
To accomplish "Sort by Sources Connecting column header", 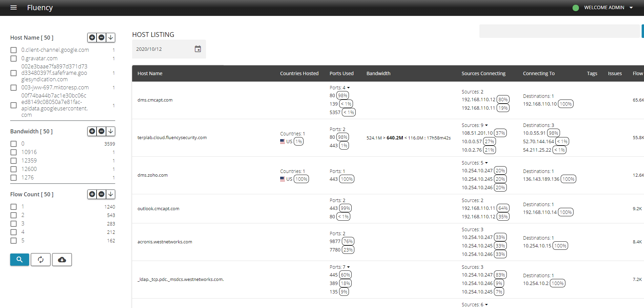I will (x=483, y=73).
